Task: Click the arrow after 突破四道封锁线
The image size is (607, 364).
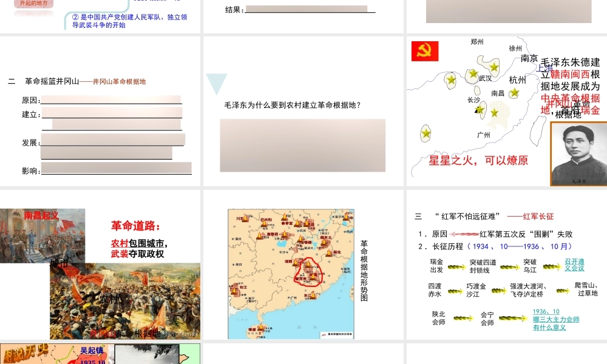Action: [x=509, y=267]
